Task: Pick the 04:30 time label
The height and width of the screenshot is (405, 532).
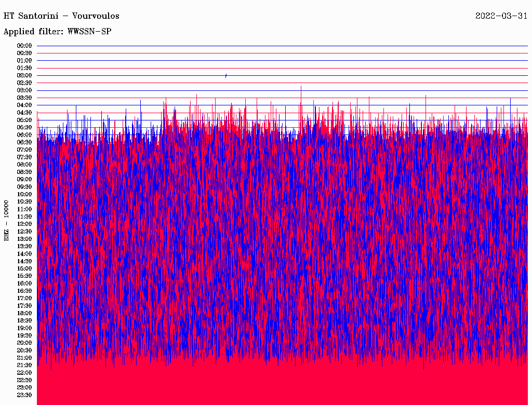Action: coord(24,113)
